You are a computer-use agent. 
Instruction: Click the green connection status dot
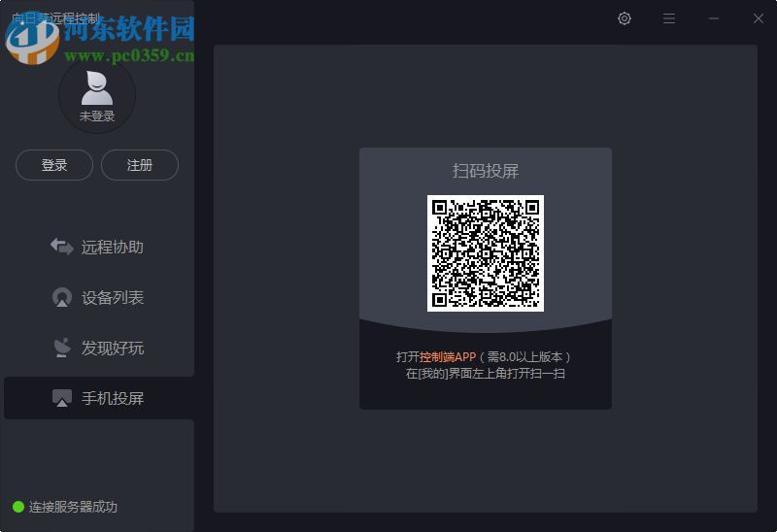pos(18,507)
